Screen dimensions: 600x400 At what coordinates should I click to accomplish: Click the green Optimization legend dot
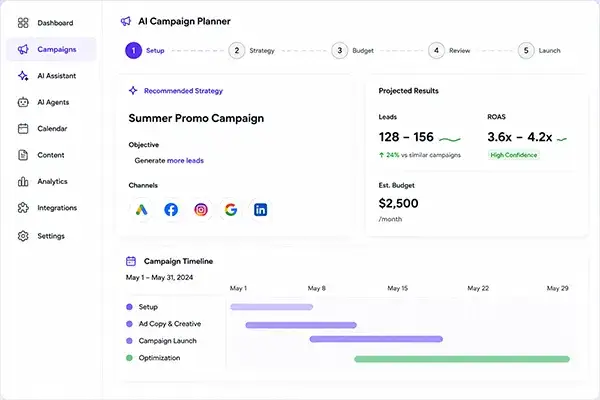point(129,358)
